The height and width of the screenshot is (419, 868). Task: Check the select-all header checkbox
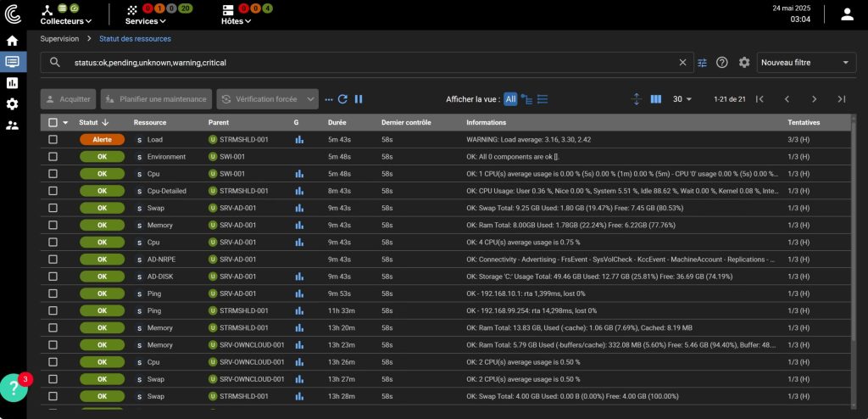[53, 122]
